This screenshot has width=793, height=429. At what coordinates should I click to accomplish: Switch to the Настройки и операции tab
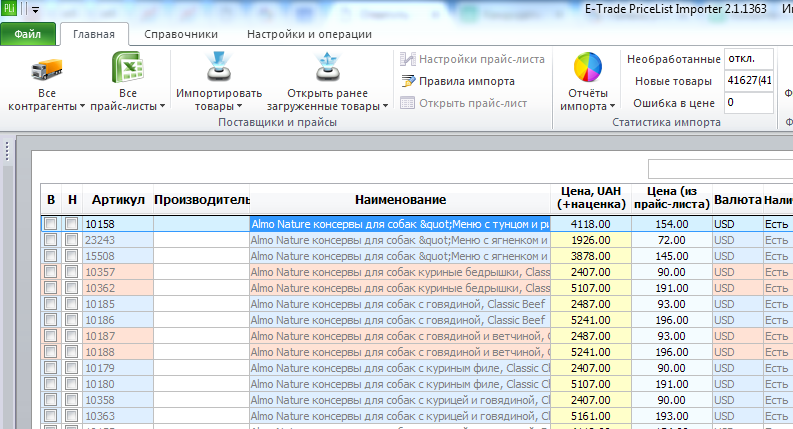click(x=310, y=34)
